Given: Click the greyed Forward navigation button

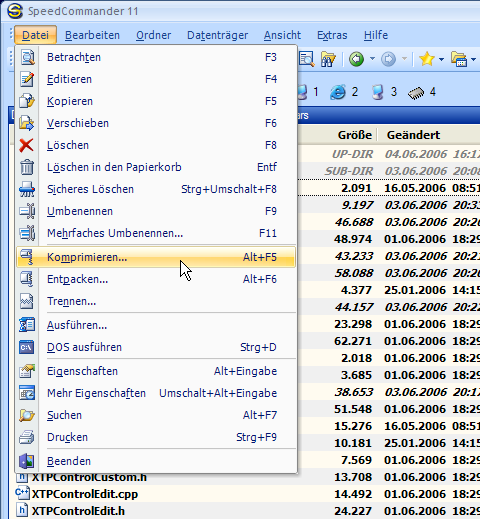Looking at the screenshot, I should (x=389, y=59).
